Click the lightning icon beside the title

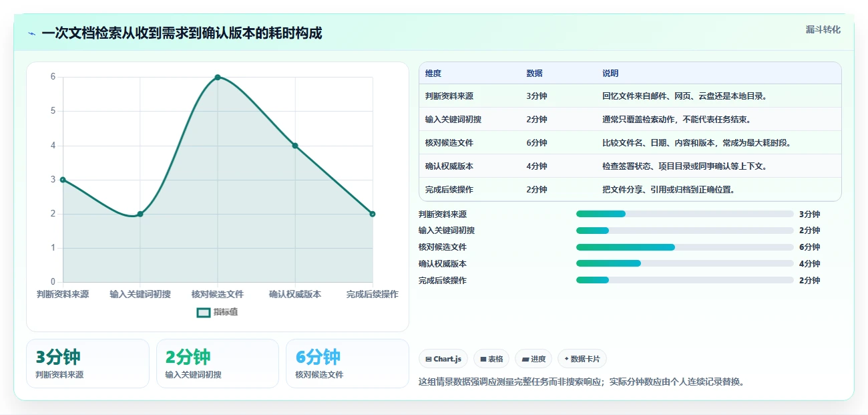coord(31,33)
